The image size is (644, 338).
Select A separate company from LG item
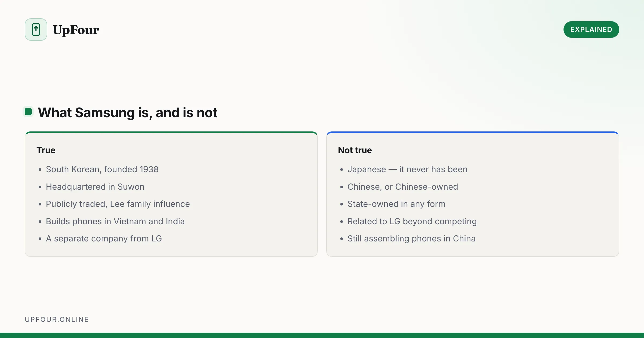(104, 238)
